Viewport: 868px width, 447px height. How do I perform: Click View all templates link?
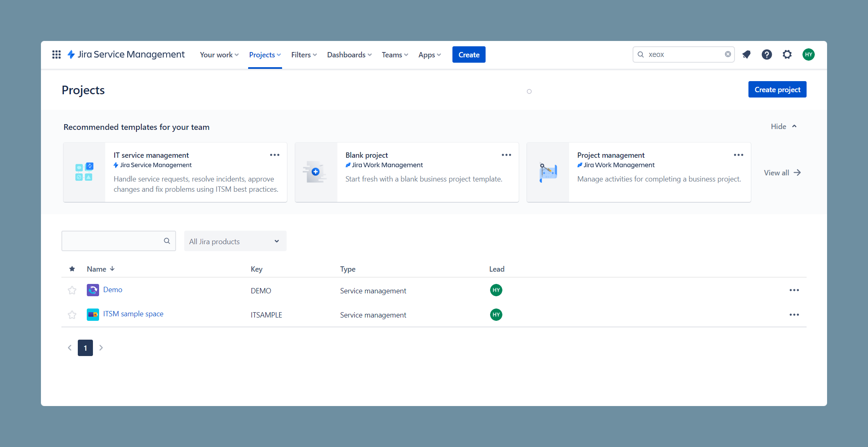coord(782,172)
